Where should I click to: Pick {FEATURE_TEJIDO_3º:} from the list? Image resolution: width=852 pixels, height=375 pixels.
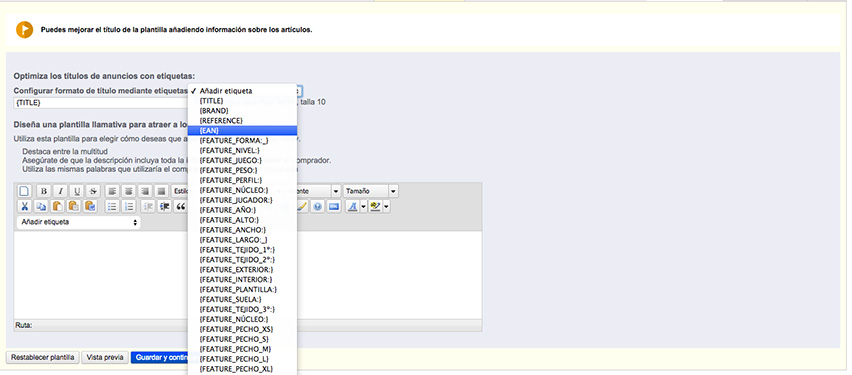242,309
